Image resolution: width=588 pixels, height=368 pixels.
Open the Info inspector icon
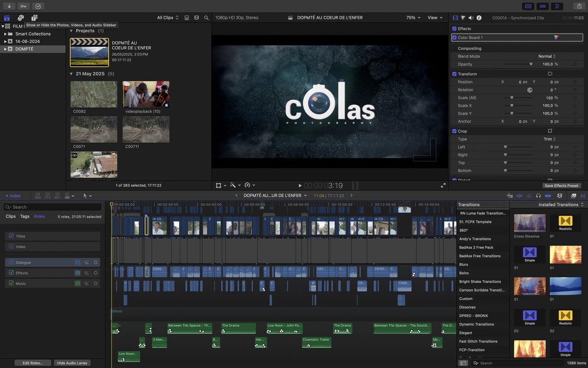click(479, 18)
